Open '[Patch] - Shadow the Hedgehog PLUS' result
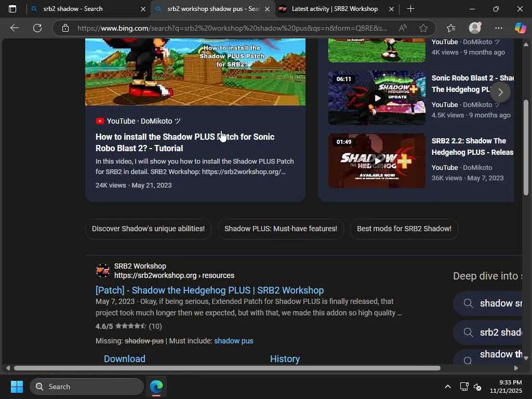Image resolution: width=532 pixels, height=399 pixels. click(210, 290)
